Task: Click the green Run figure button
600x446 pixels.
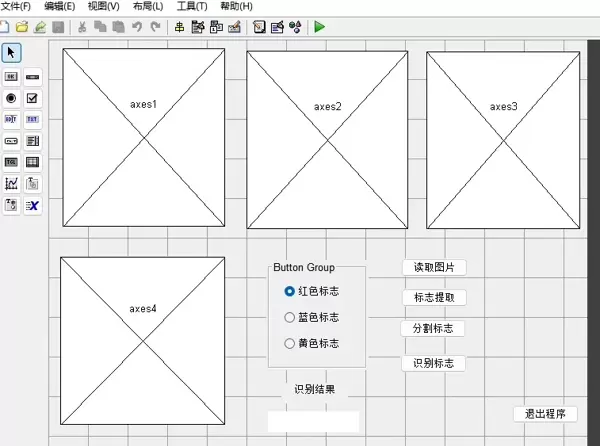Action: pyautogui.click(x=319, y=27)
